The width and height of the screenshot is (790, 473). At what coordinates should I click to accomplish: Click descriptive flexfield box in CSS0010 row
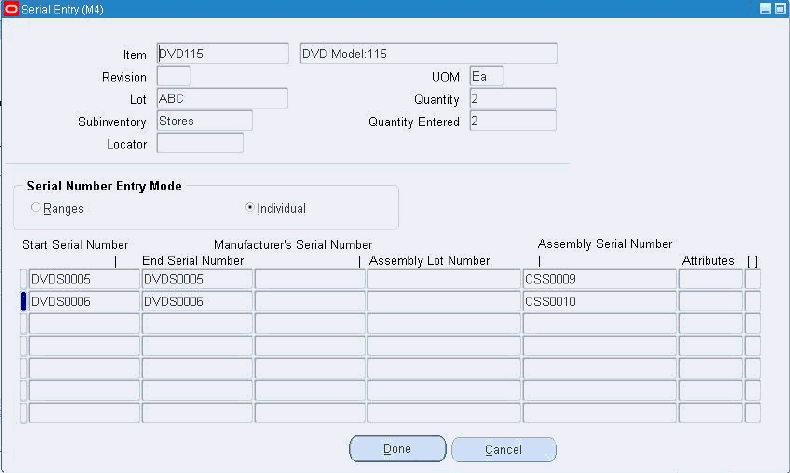753,301
